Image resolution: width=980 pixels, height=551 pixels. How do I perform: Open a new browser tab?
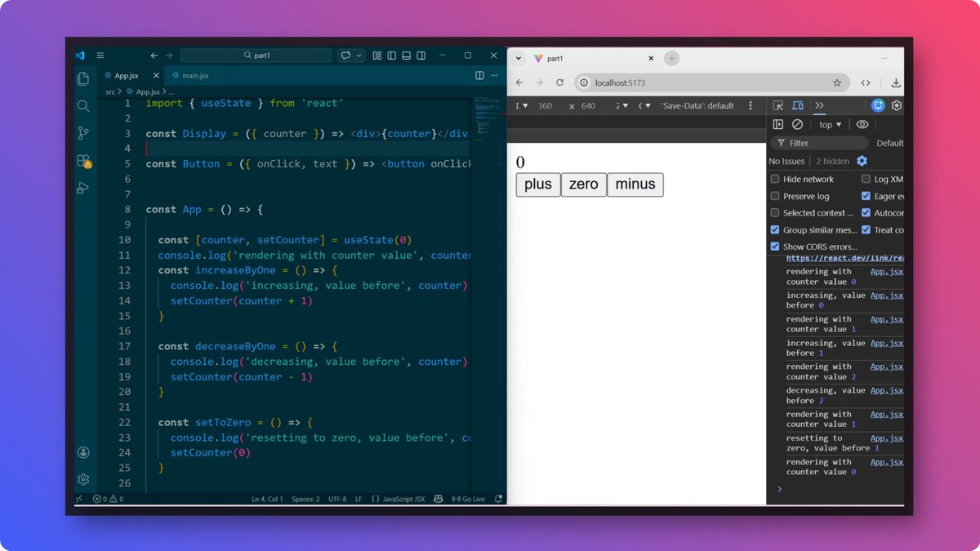671,59
